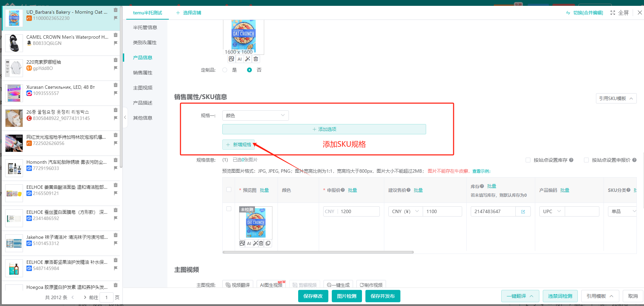Screen dimensions: 644x306
Task: Help icon next to 库存 header
Action: pos(482,186)
